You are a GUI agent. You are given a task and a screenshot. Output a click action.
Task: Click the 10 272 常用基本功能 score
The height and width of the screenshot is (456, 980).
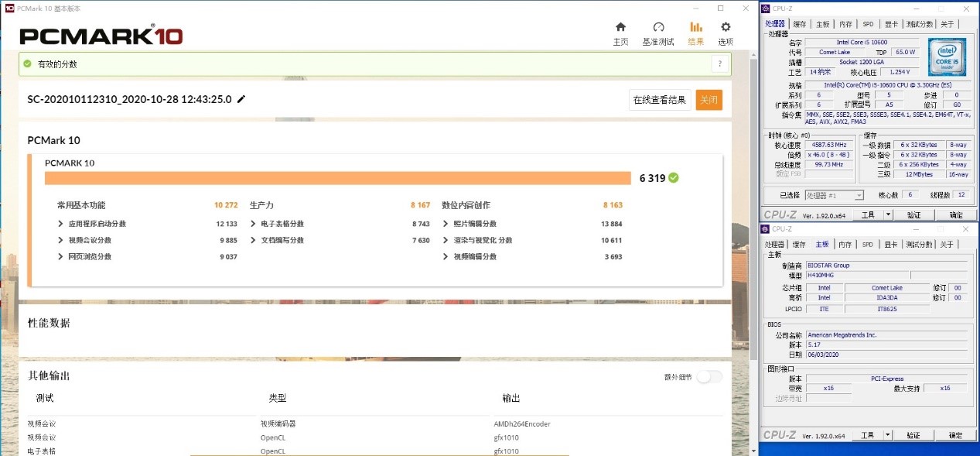coord(226,205)
